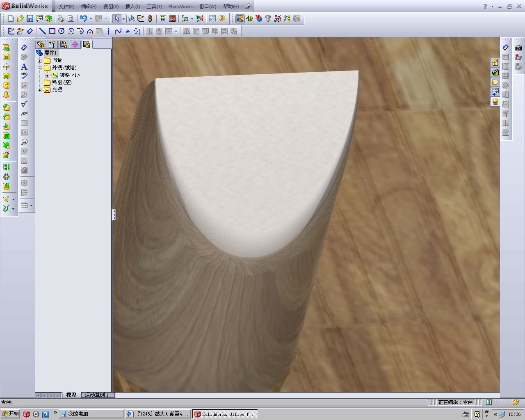The height and width of the screenshot is (420, 525).
Task: Click the Linear Pattern feature icon
Action: (x=6, y=167)
